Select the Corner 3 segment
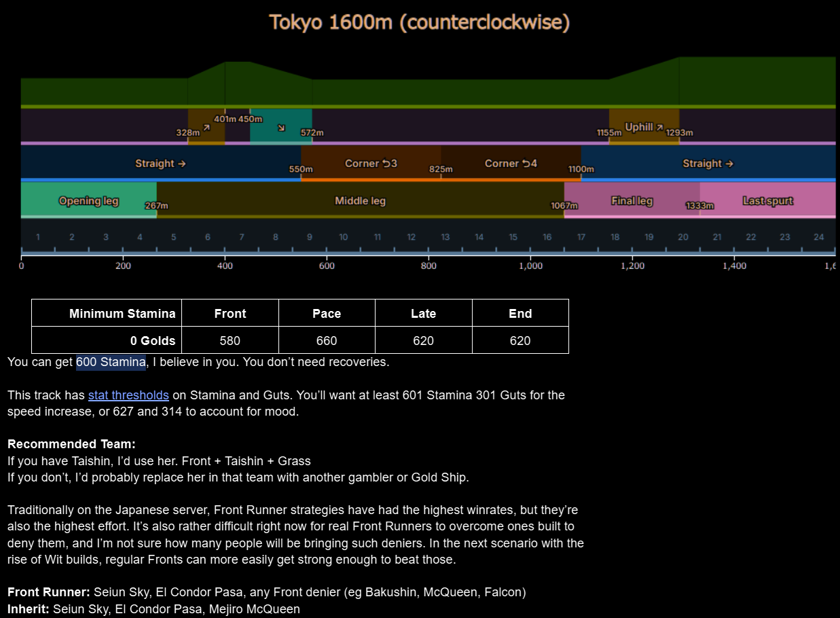 pos(371,163)
